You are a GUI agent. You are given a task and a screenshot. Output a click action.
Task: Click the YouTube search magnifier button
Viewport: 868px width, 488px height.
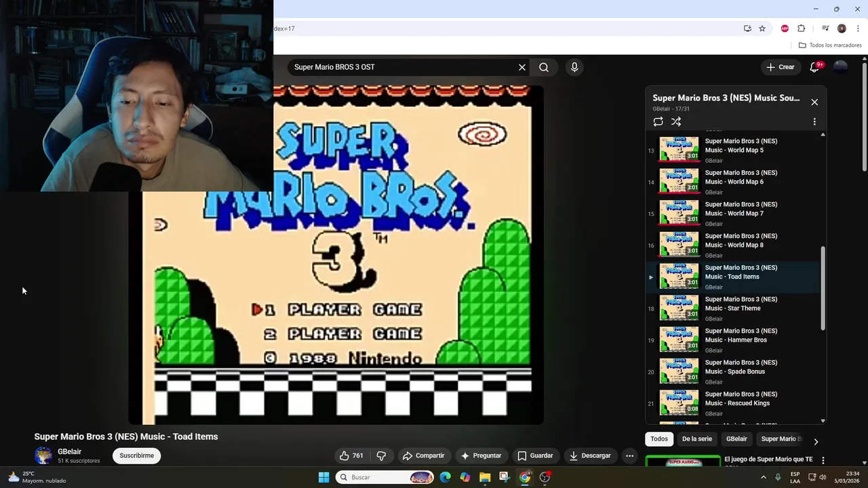point(544,67)
